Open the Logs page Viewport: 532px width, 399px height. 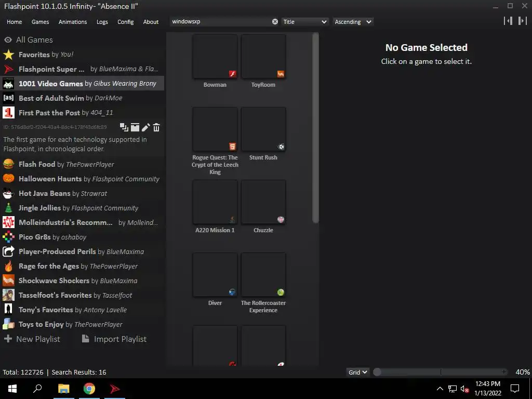point(102,22)
